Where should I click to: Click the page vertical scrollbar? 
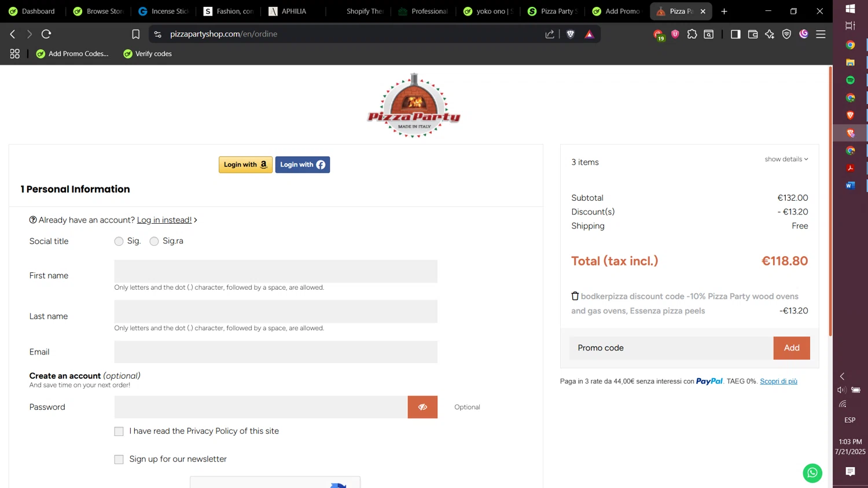[830, 202]
